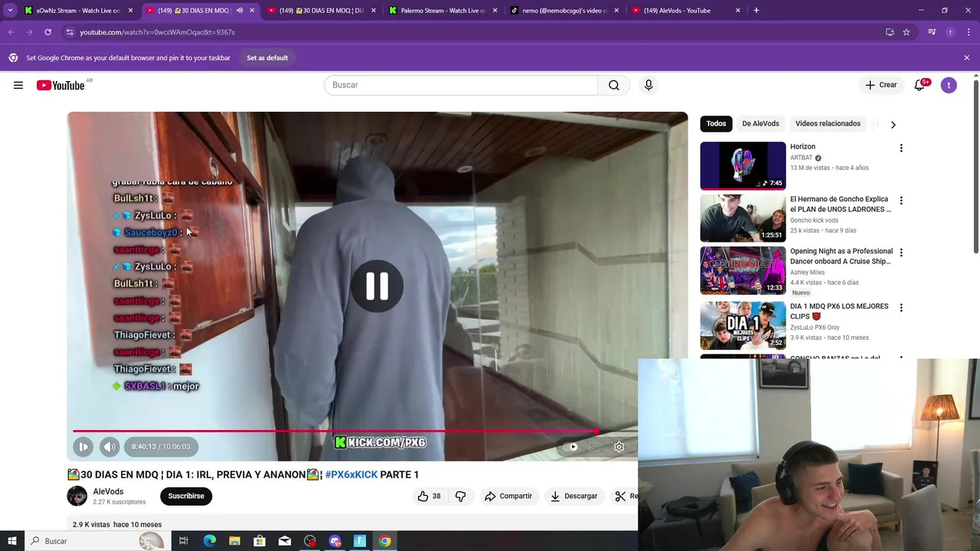Open the account avatar menu
The width and height of the screenshot is (980, 551).
(x=949, y=85)
